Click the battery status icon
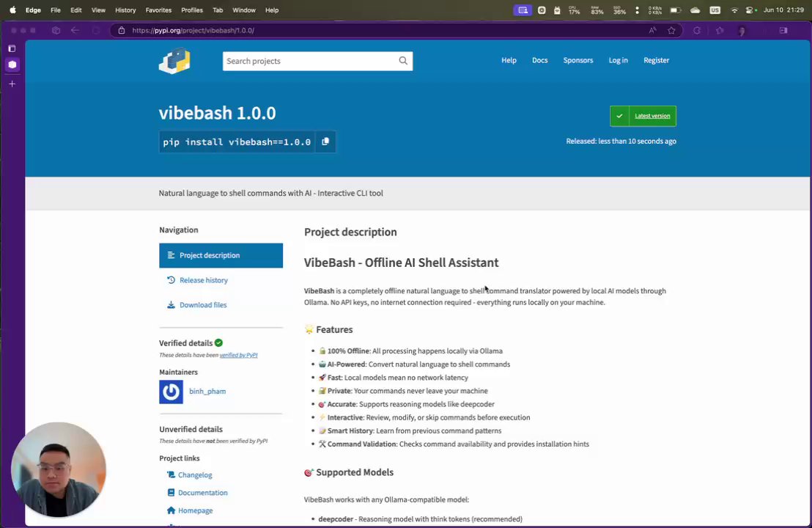The image size is (812, 528). [675, 10]
